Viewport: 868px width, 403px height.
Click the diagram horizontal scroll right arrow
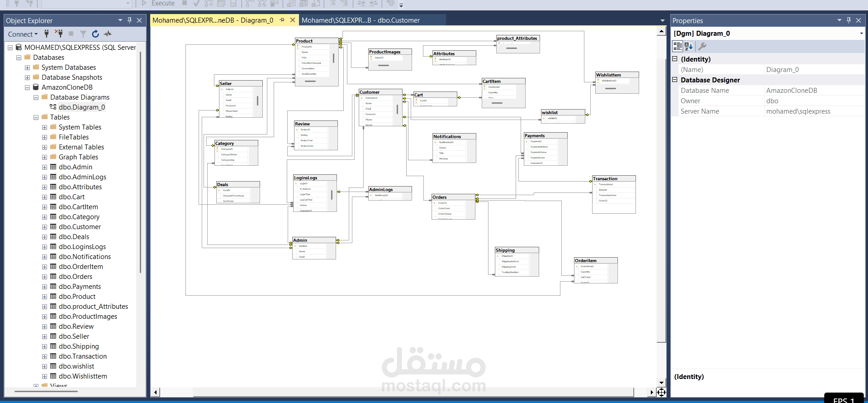pos(652,392)
